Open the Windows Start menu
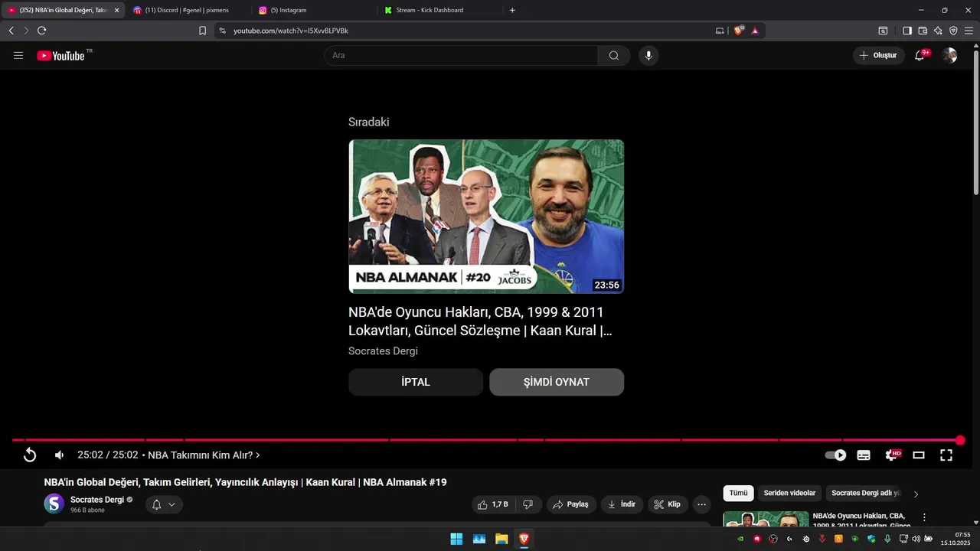The width and height of the screenshot is (980, 551). click(456, 539)
